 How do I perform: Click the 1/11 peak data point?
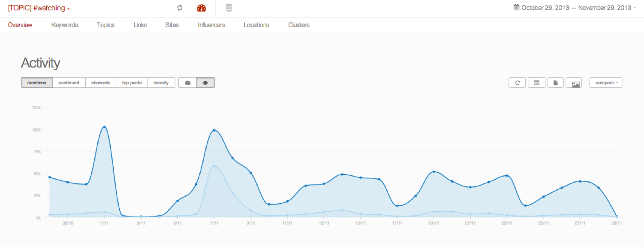(x=104, y=127)
